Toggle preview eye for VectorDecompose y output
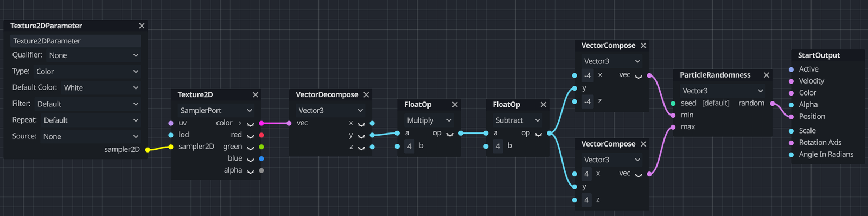This screenshot has width=868, height=216. (x=361, y=136)
